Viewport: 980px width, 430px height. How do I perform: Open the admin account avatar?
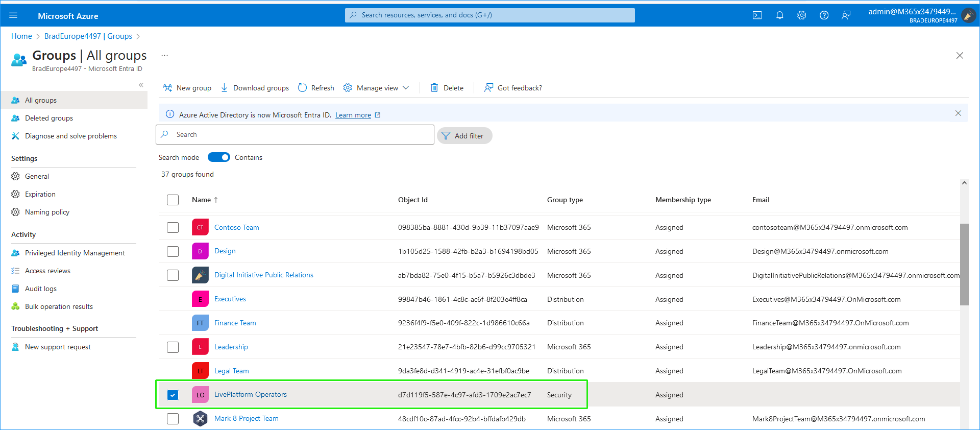(x=968, y=15)
